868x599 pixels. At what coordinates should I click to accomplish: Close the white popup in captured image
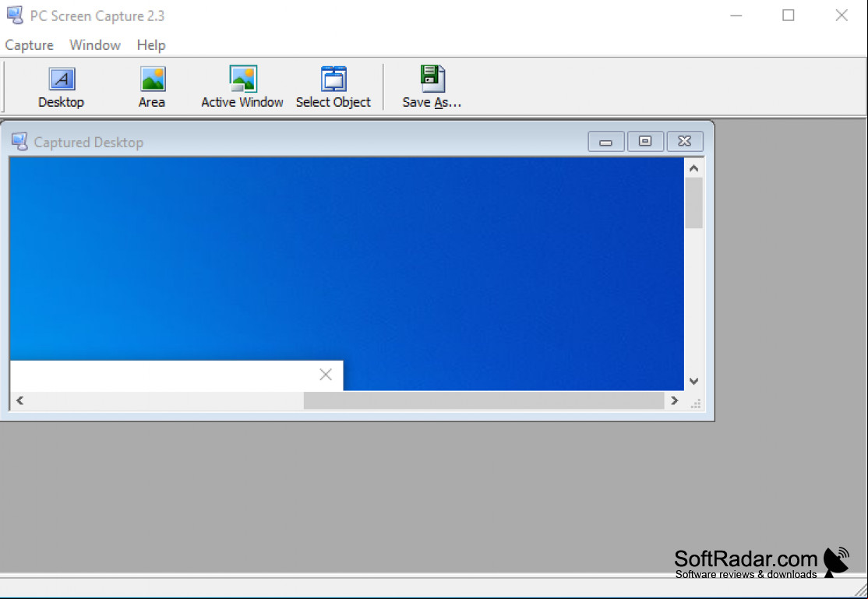(326, 375)
